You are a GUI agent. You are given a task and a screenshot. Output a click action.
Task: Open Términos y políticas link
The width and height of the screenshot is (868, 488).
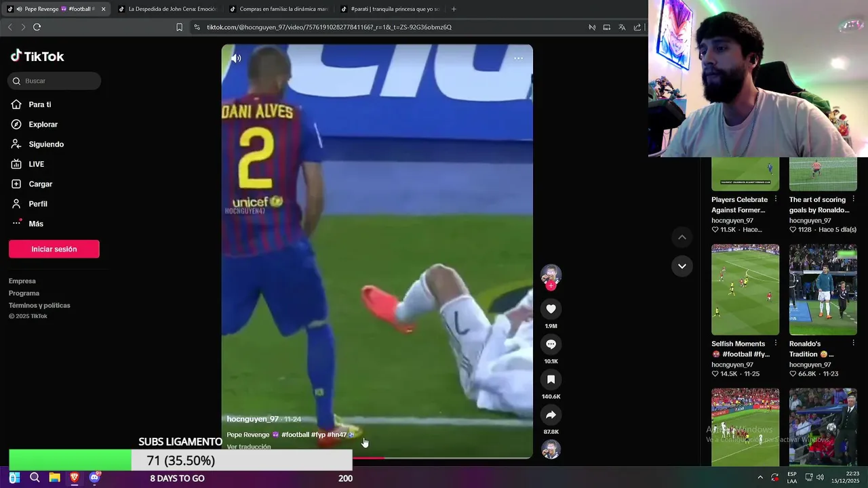click(x=39, y=305)
